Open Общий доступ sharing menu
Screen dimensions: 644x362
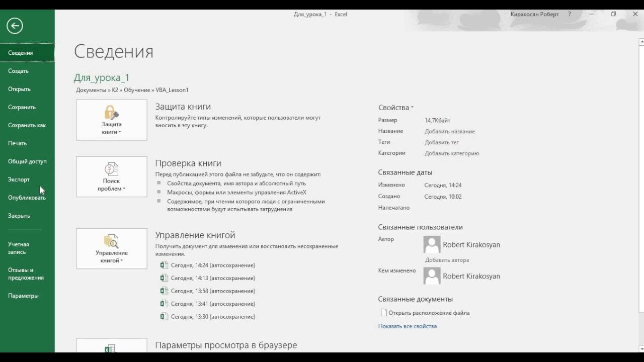tap(27, 161)
